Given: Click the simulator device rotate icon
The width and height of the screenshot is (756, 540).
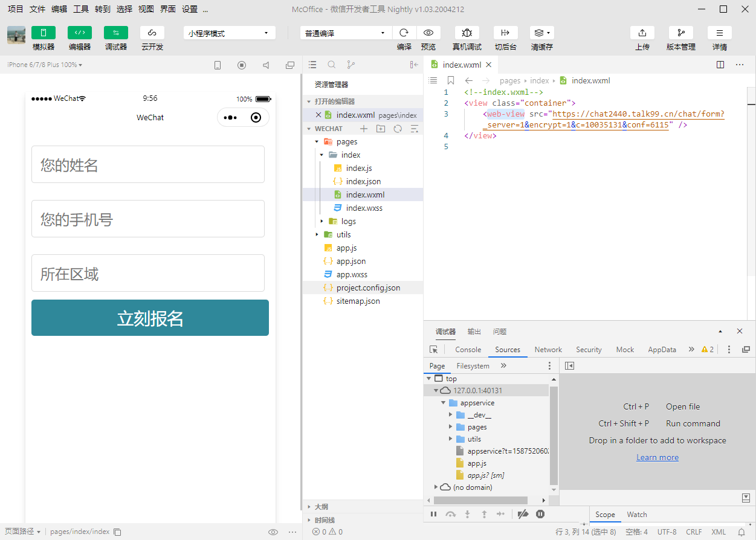Looking at the screenshot, I should point(218,65).
